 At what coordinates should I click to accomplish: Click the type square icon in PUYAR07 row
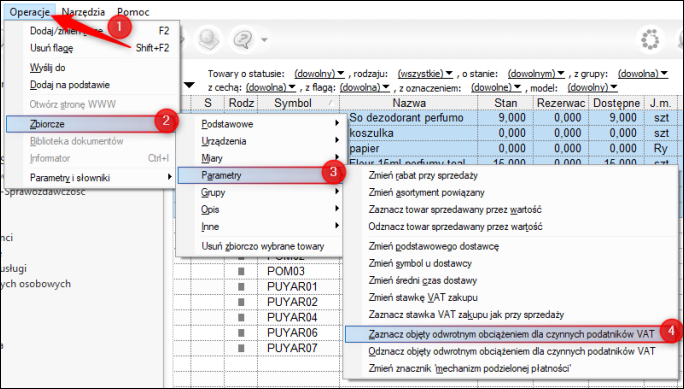241,348
